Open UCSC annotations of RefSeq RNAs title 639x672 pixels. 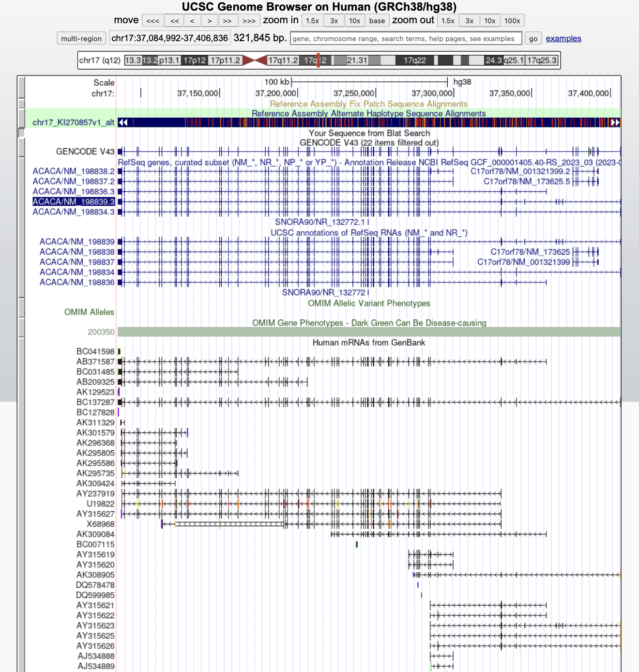tap(369, 233)
